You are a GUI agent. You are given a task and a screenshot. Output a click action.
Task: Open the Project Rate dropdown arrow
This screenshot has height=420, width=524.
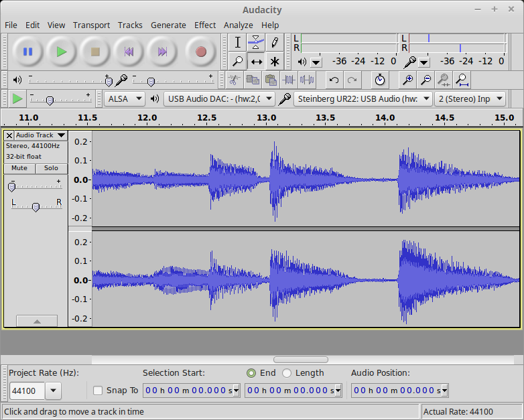click(x=53, y=391)
